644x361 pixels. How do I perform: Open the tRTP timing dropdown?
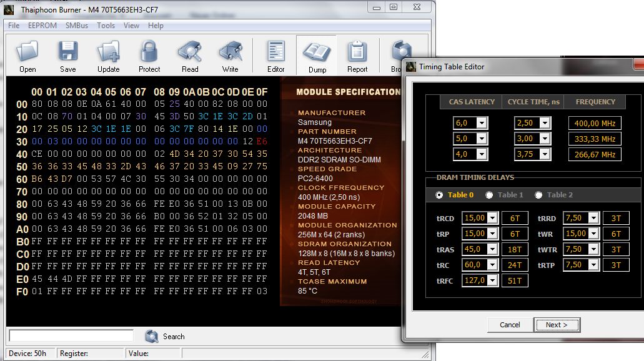tap(593, 265)
